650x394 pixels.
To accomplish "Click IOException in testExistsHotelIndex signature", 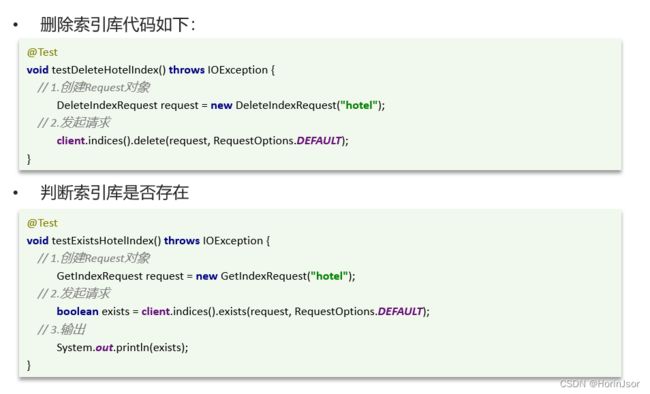I will pos(233,241).
